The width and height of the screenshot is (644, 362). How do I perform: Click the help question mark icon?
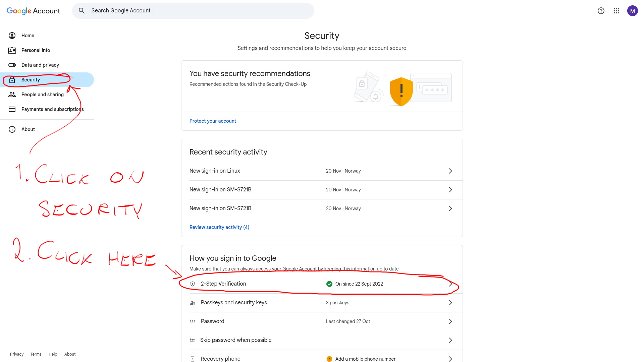click(601, 11)
